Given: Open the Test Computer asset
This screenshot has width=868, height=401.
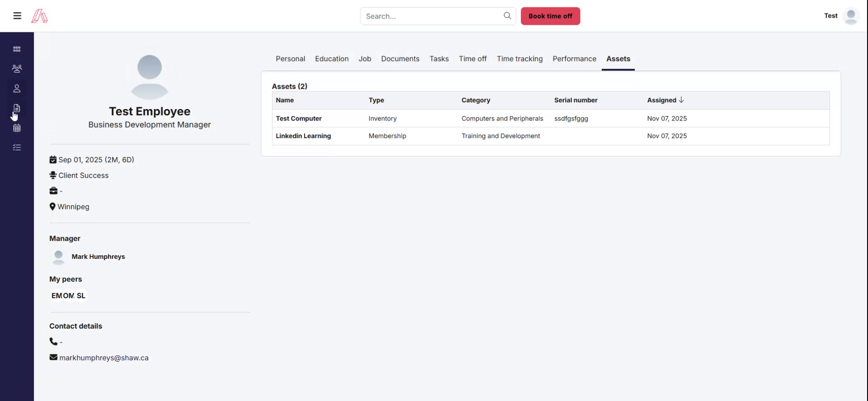Looking at the screenshot, I should pos(299,119).
